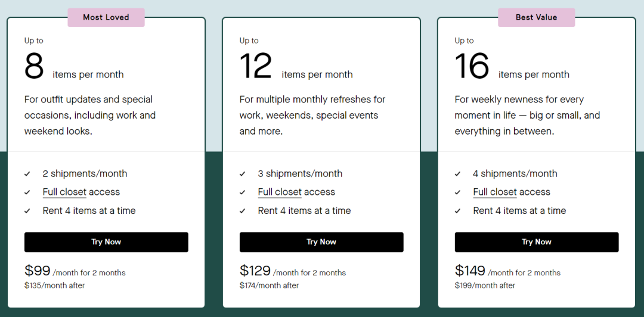Click Try Now for 12-item plan
644x317 pixels.
(321, 242)
